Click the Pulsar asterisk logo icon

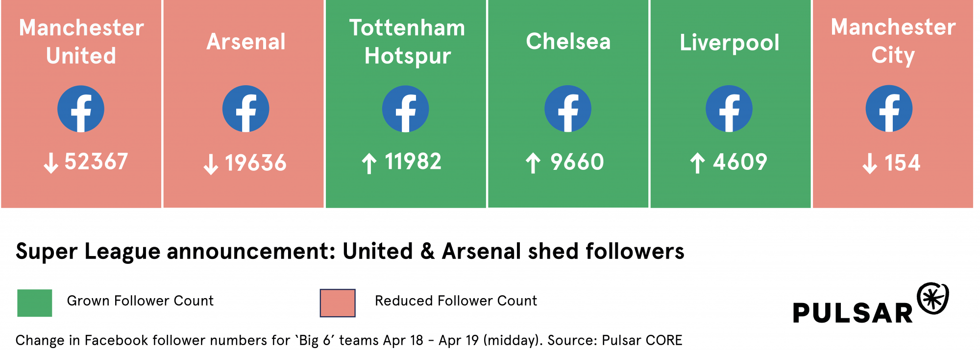[x=933, y=298]
